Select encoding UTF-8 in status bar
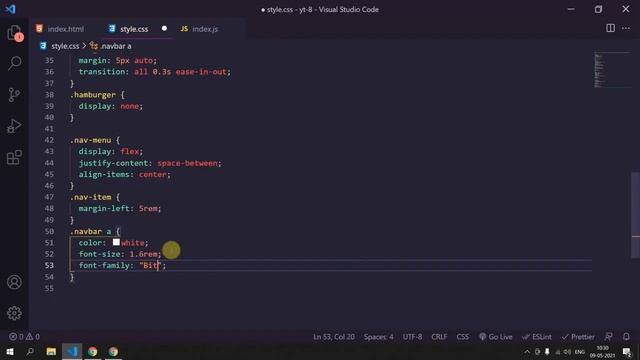This screenshot has height=360, width=640. pyautogui.click(x=412, y=337)
